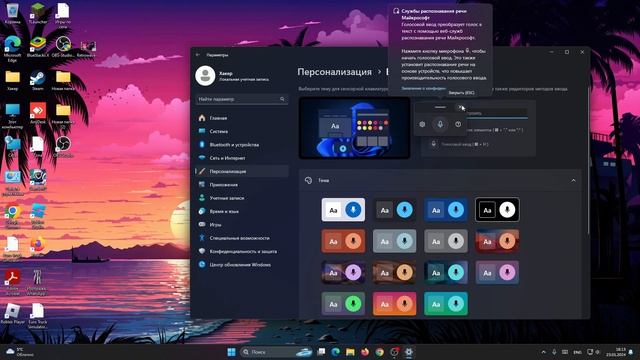Open the privacy statement link in tooltip

pyautogui.click(x=423, y=88)
